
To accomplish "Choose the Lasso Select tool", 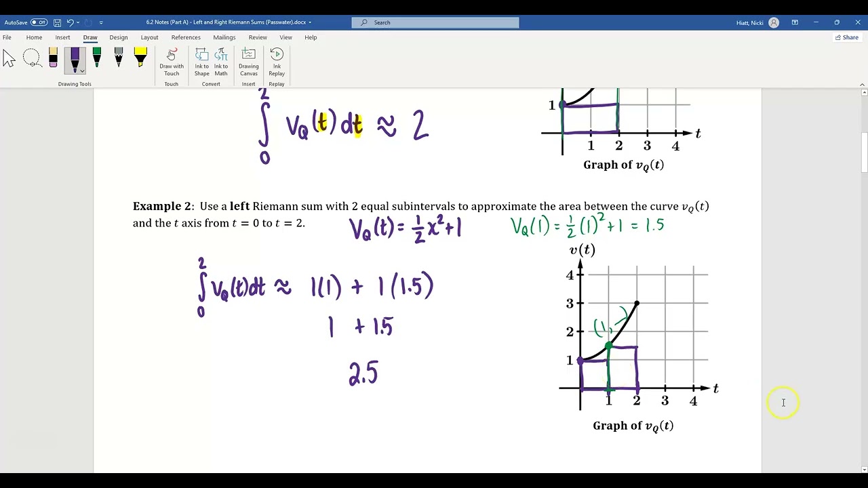I will pos(31,59).
